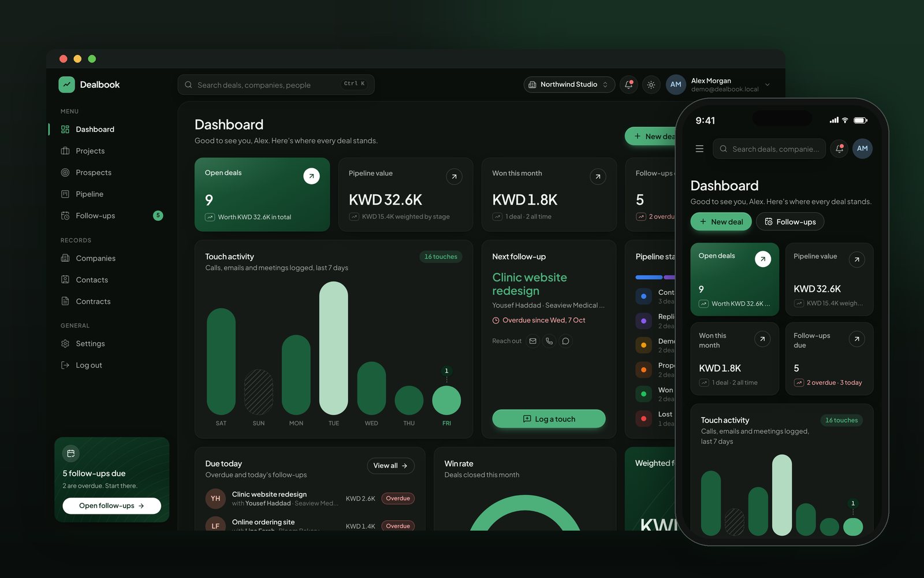This screenshot has width=924, height=578.
Task: Open the Northwind Studio workspace dropdown
Action: pyautogui.click(x=569, y=84)
